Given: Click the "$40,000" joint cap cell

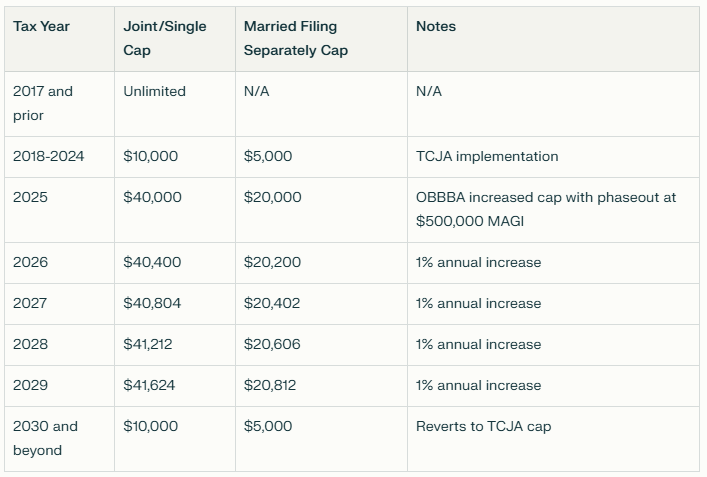Looking at the screenshot, I should [x=152, y=197].
